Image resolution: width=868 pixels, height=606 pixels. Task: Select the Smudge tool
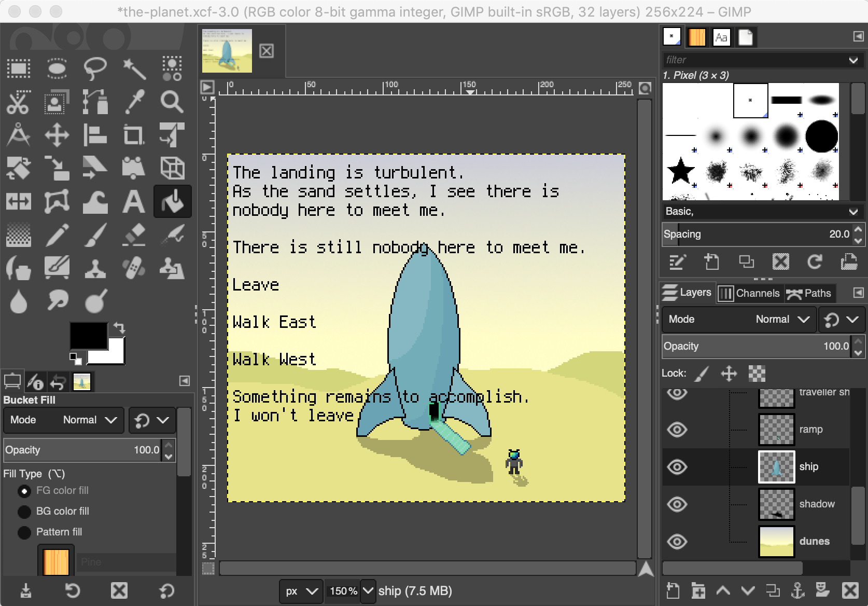(x=57, y=301)
